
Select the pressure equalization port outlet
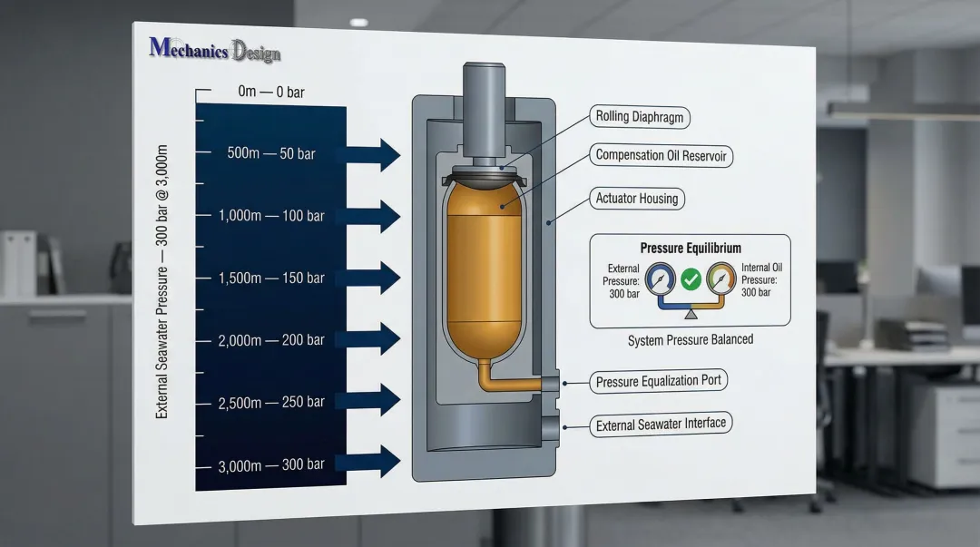pyautogui.click(x=553, y=382)
